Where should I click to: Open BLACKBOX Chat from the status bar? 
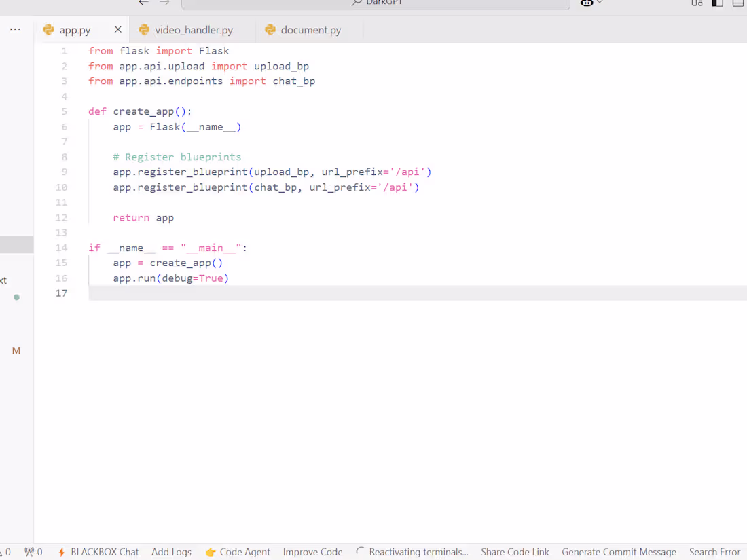[x=98, y=552]
